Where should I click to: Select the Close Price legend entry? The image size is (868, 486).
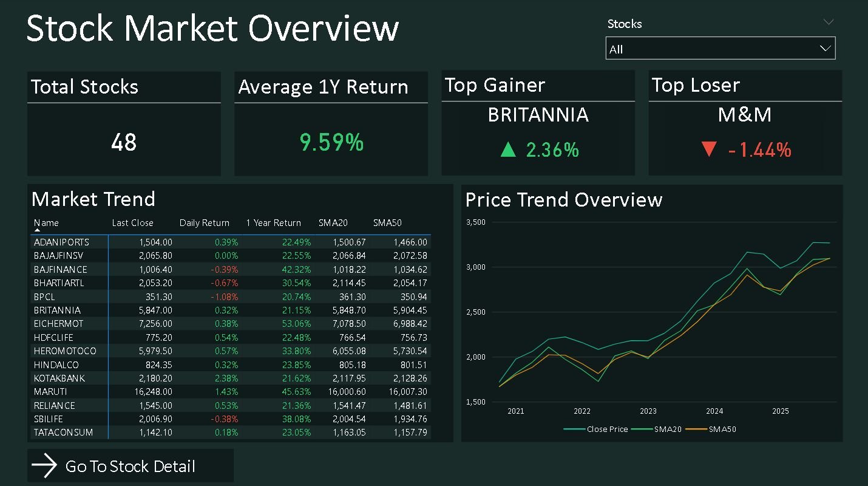(x=595, y=429)
